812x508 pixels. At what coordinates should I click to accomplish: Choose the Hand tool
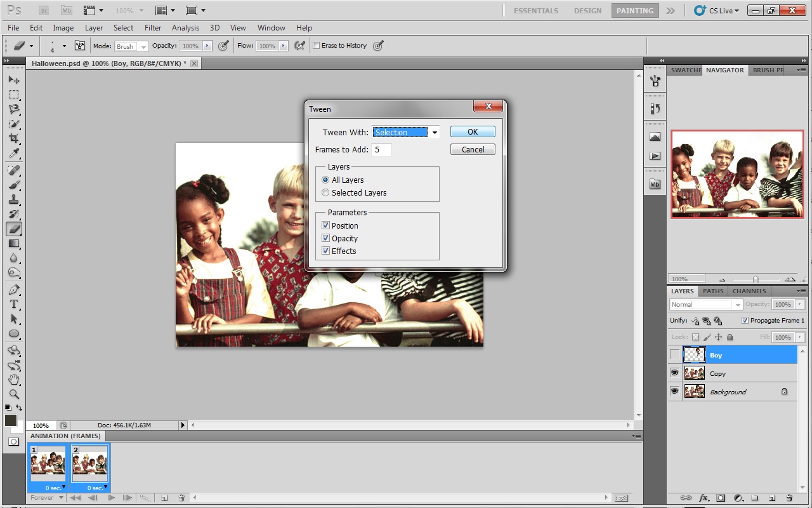click(14, 380)
